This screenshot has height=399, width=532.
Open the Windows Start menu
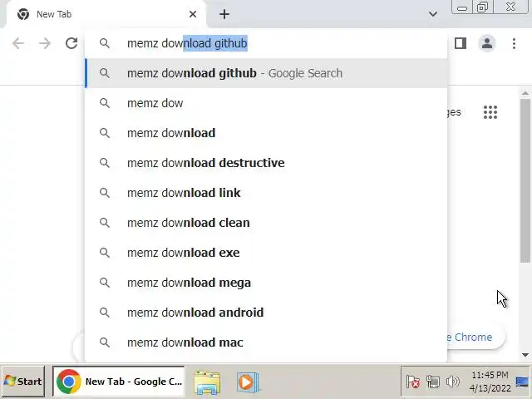pos(22,382)
